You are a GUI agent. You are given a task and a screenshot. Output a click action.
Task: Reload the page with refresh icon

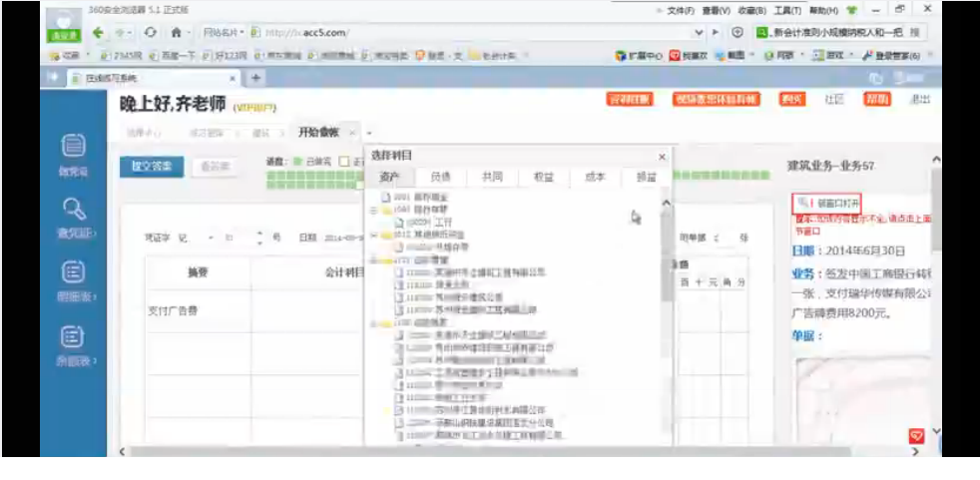tap(150, 33)
